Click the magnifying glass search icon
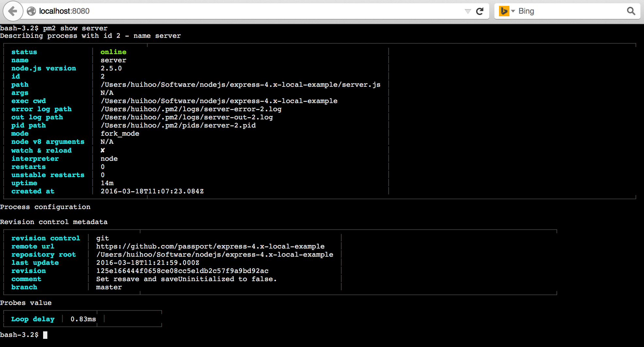 631,11
